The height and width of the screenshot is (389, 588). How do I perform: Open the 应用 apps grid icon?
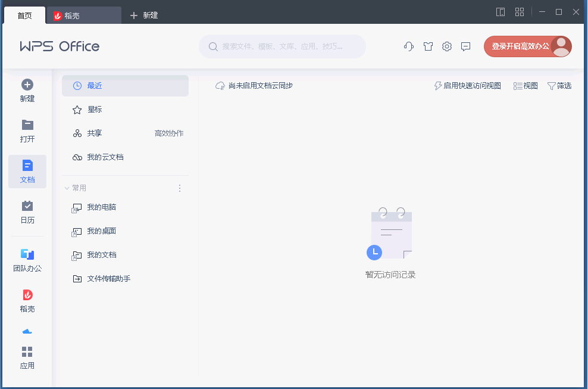pyautogui.click(x=27, y=352)
